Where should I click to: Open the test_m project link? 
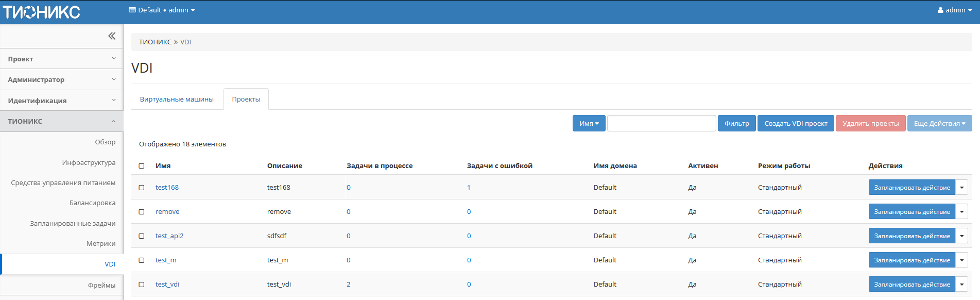166,260
